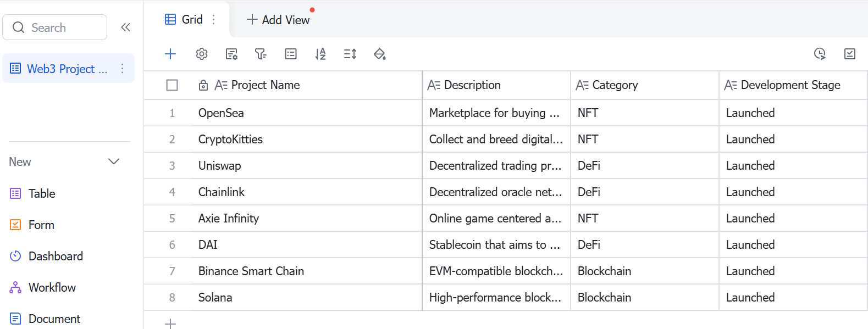Click the Form icon in sidebar
The image size is (868, 329).
[15, 225]
